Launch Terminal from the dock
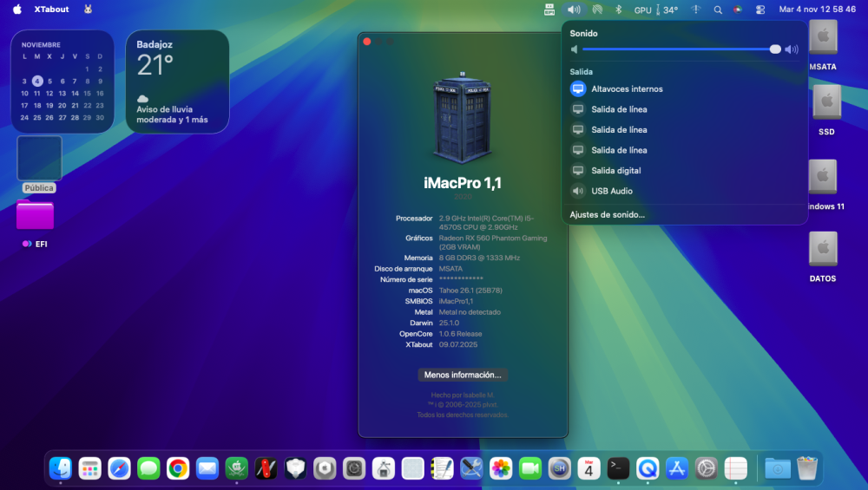868x490 pixels. point(618,468)
